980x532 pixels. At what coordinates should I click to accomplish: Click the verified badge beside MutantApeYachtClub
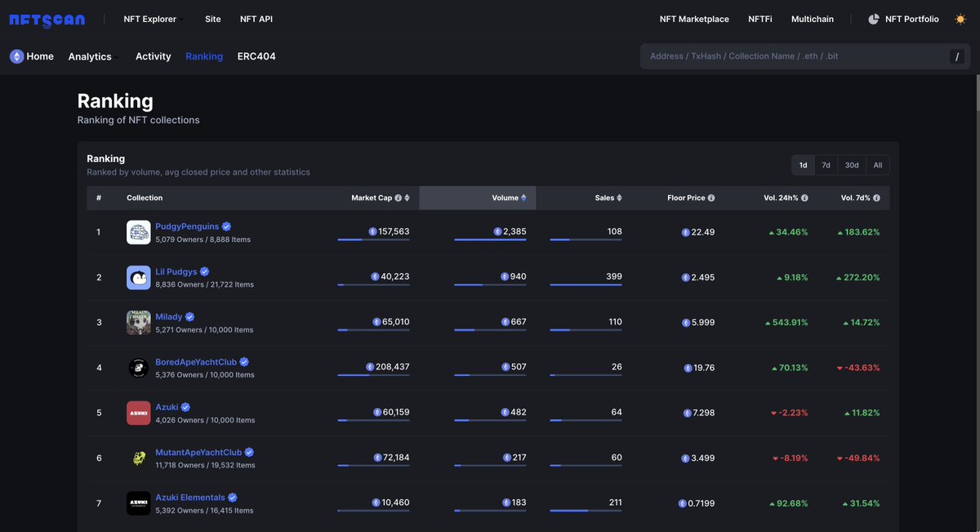(x=249, y=452)
